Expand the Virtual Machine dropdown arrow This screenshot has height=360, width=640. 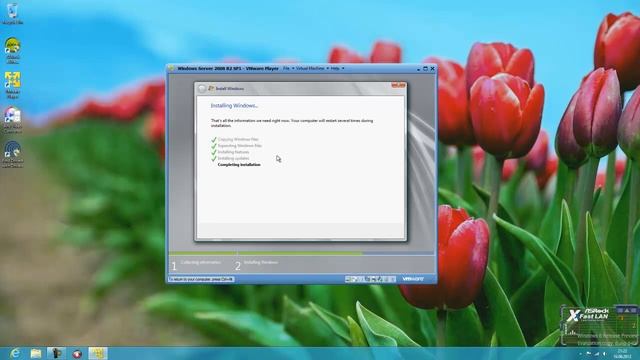click(327, 69)
